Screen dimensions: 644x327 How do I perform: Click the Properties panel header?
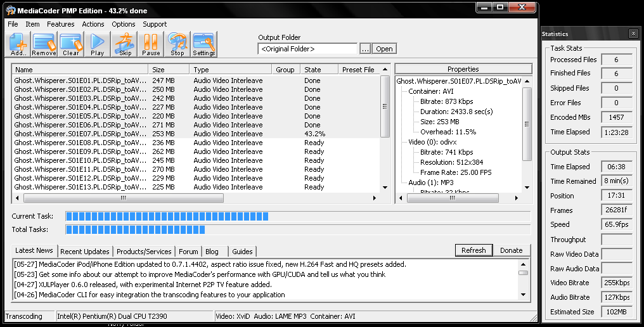click(463, 69)
